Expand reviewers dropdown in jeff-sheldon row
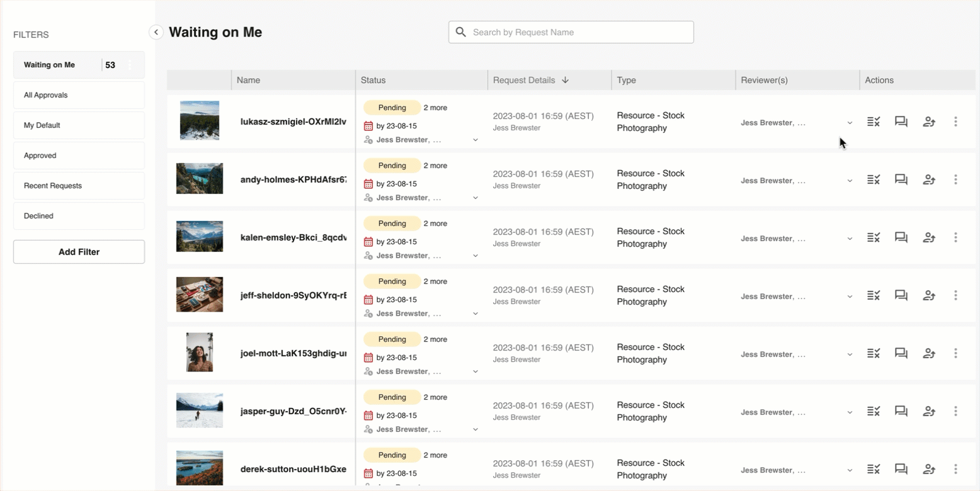 (x=850, y=296)
